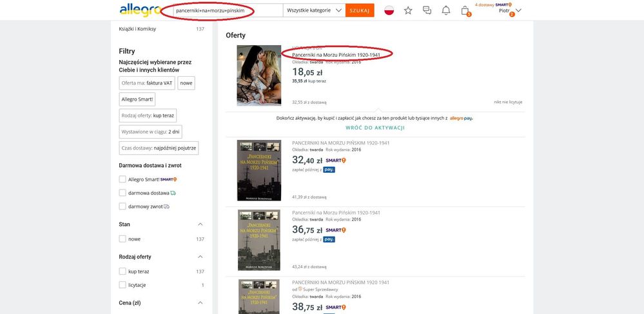Collapse the Cena (zł) filter section

pyautogui.click(x=200, y=303)
